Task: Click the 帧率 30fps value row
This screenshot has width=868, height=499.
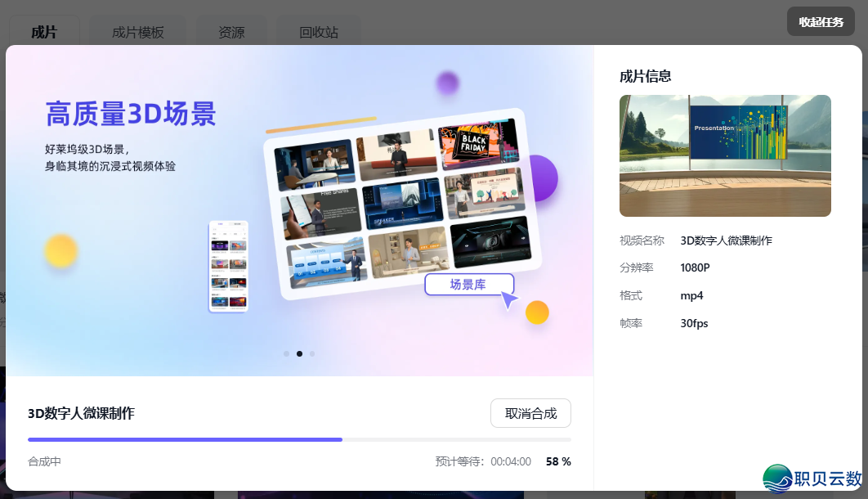Action: click(x=693, y=322)
